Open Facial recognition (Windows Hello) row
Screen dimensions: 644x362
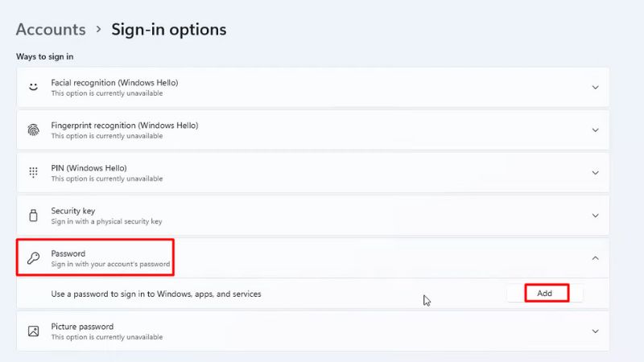[x=313, y=88]
